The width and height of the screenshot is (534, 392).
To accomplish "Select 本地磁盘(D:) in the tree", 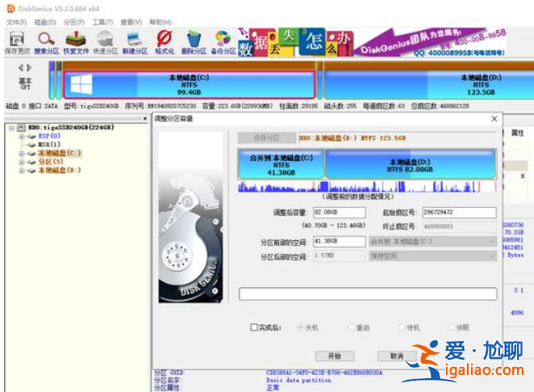I will 59,171.
